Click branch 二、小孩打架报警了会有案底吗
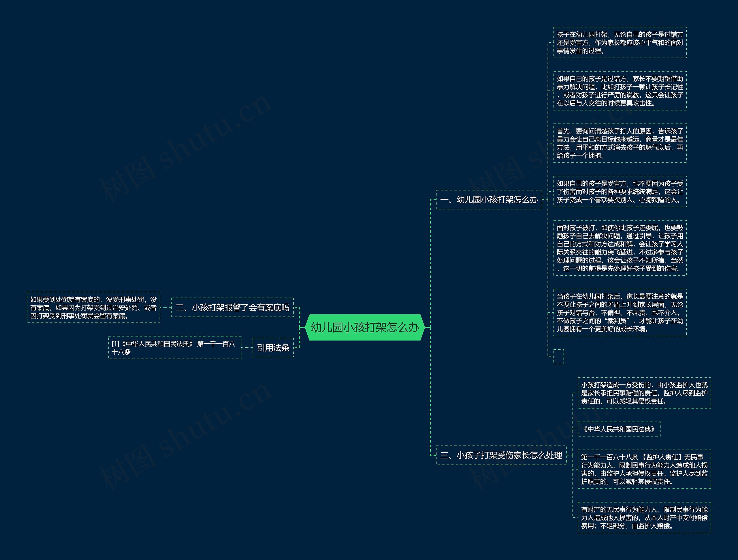Screen dimensions: 738x560 [232, 307]
